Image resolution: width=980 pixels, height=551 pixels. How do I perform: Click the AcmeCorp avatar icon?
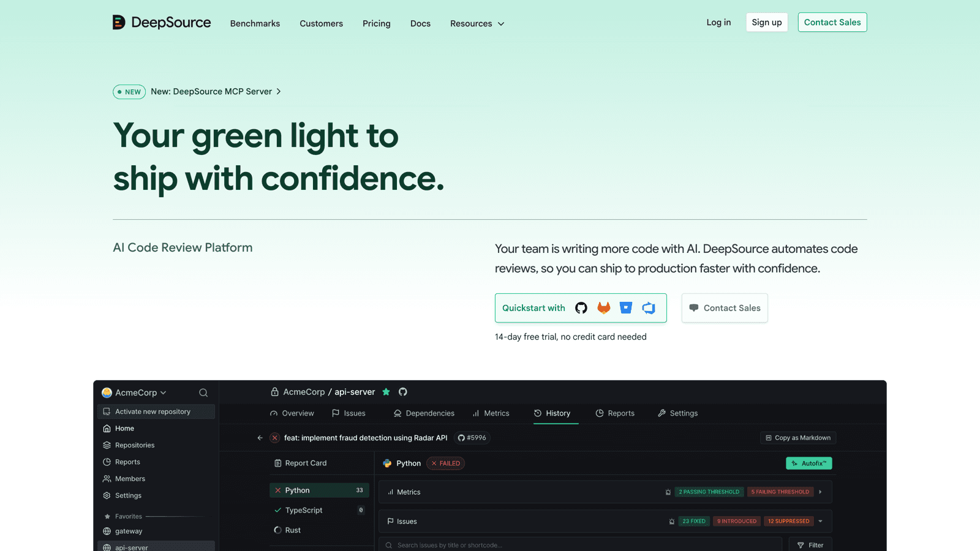[x=107, y=392]
